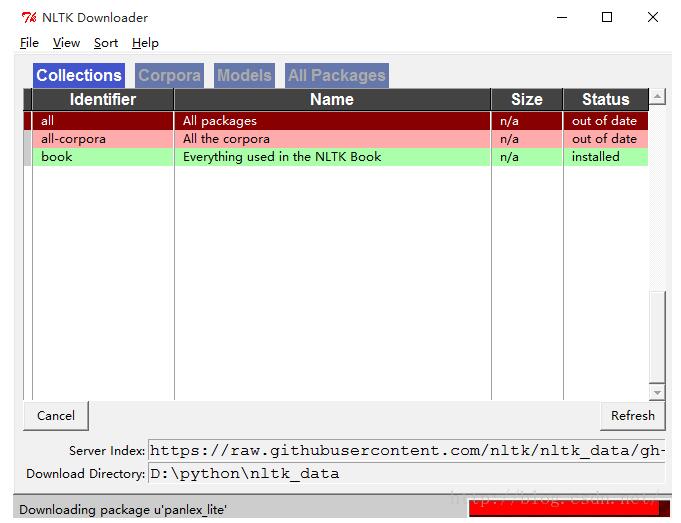Image resolution: width=681 pixels, height=523 pixels.
Task: Focus the Server Index URL field
Action: pyautogui.click(x=407, y=450)
